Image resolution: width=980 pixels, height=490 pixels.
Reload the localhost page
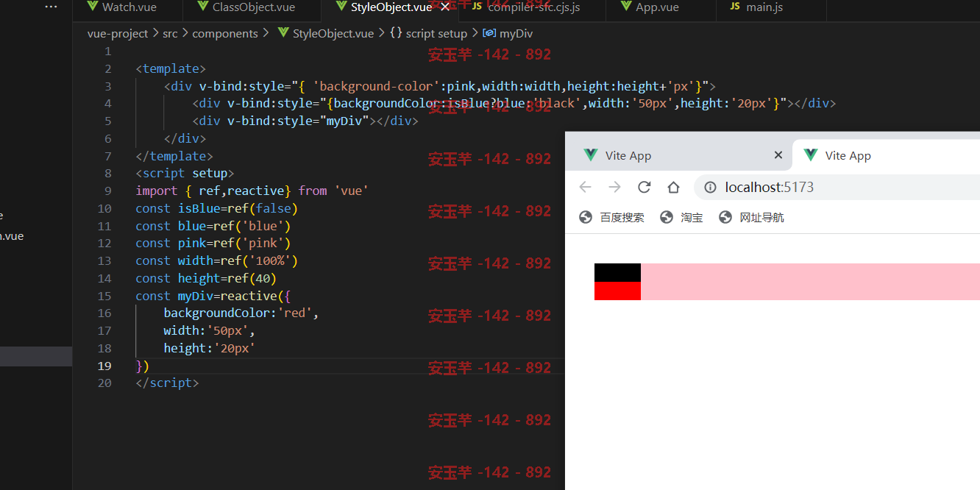click(645, 187)
